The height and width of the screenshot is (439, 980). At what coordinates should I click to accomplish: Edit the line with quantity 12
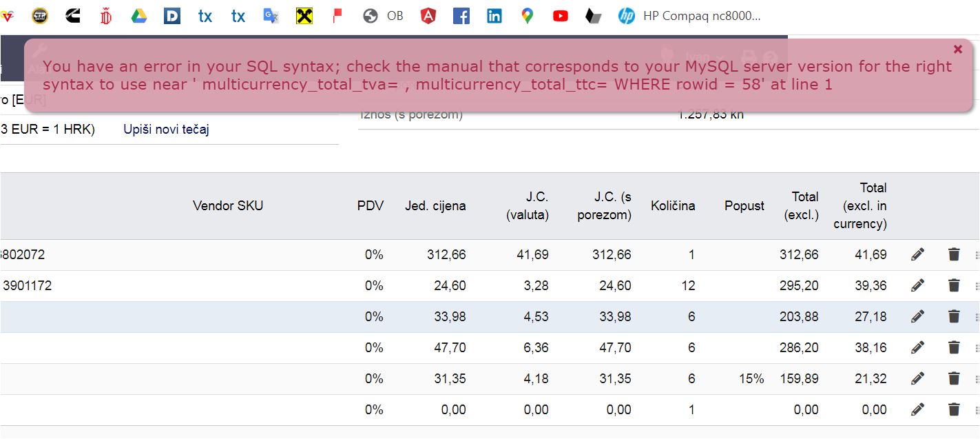tap(917, 285)
